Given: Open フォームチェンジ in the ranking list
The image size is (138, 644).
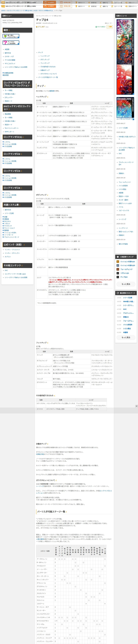Looking at the screenshot, I should coord(126,269).
